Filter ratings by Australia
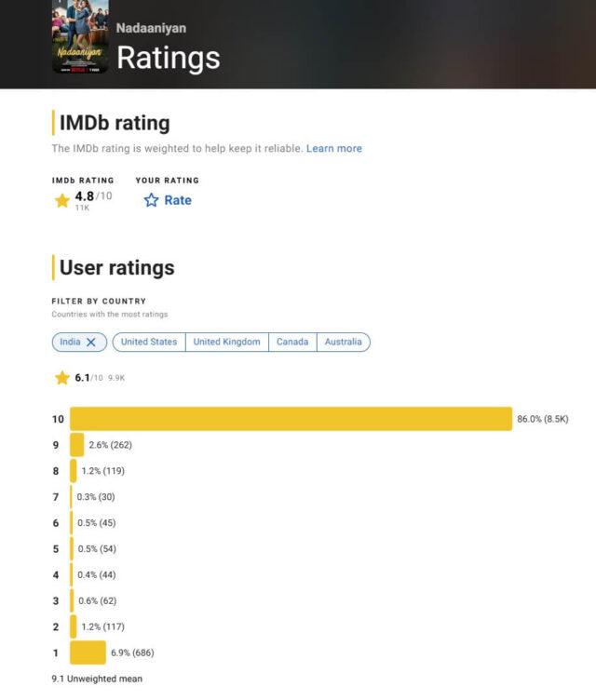 click(343, 343)
